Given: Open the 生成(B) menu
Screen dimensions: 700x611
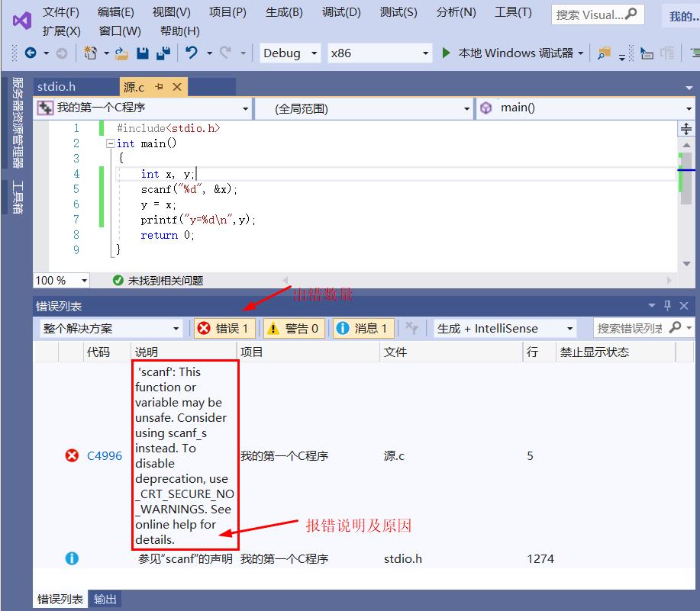Looking at the screenshot, I should click(x=284, y=12).
